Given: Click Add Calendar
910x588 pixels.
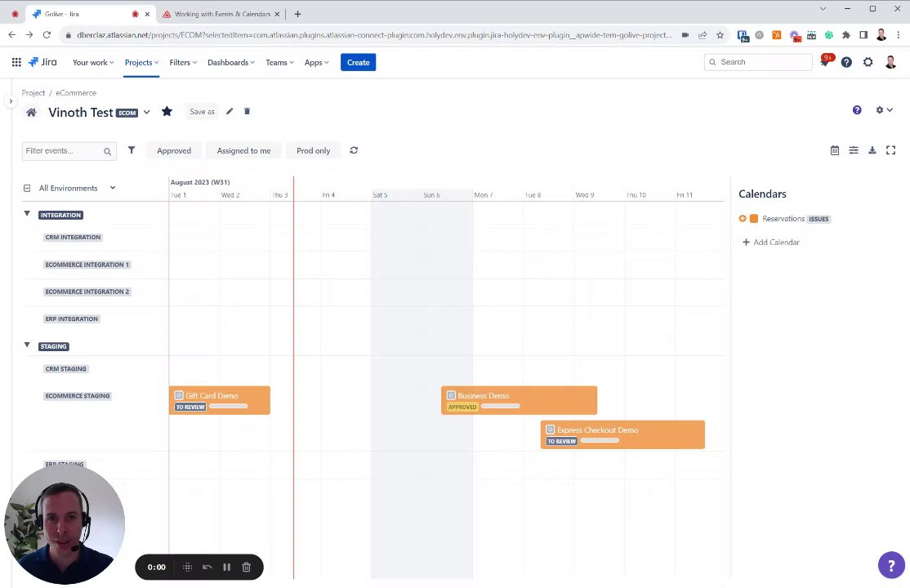Looking at the screenshot, I should 770,242.
